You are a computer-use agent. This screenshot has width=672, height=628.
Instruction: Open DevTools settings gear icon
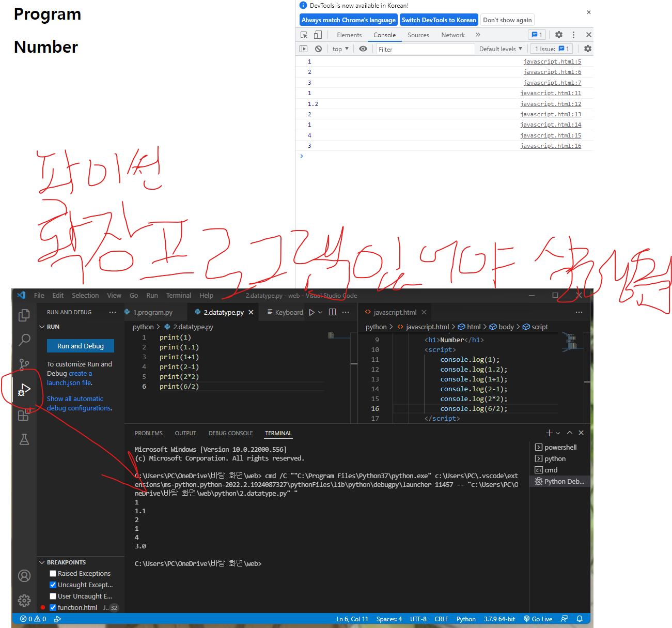[559, 35]
